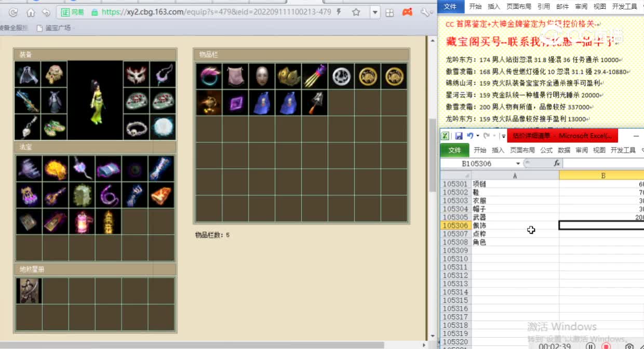Screen dimensions: 644x349
Task: Open the browser extensions grid icon
Action: coord(390,12)
